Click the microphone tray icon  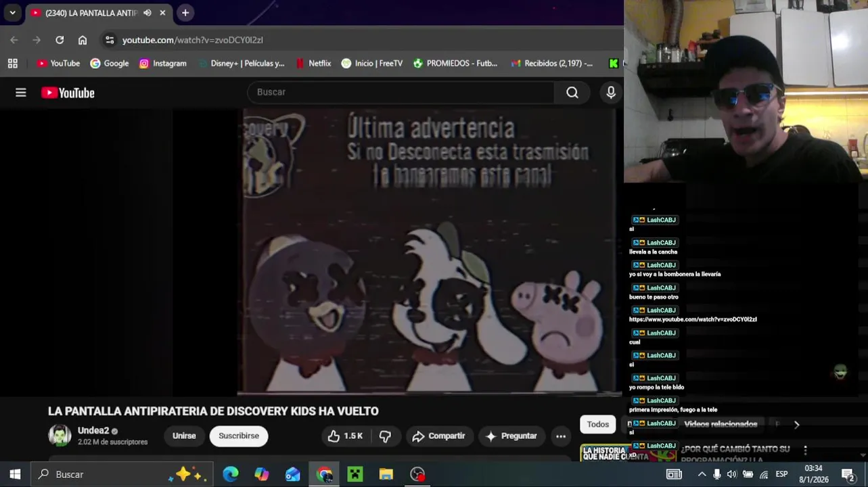717,474
